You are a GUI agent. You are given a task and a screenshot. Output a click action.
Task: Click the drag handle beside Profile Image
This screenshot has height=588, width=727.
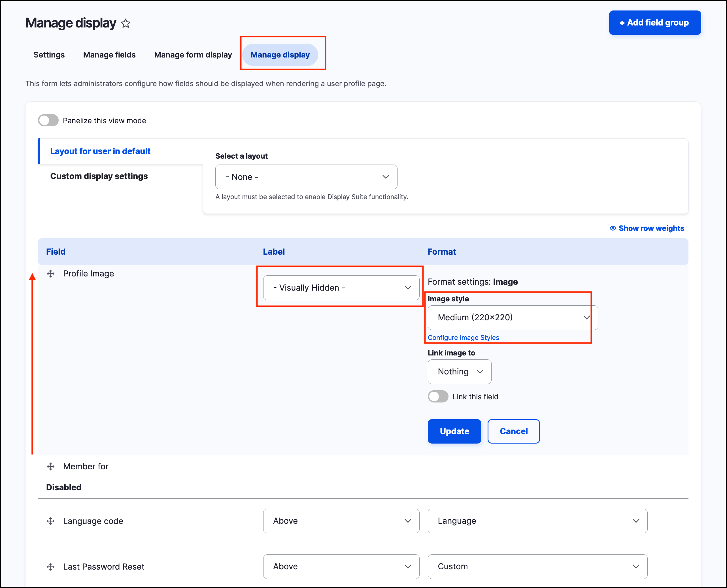(50, 274)
